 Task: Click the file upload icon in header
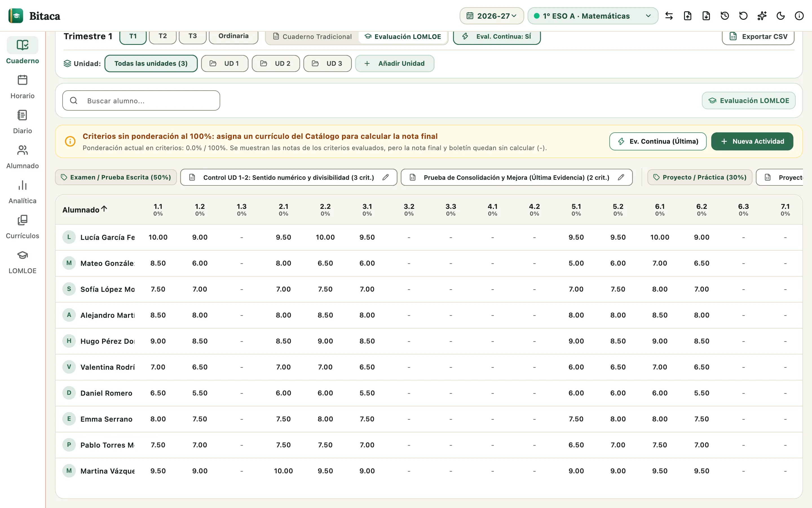pyautogui.click(x=687, y=16)
